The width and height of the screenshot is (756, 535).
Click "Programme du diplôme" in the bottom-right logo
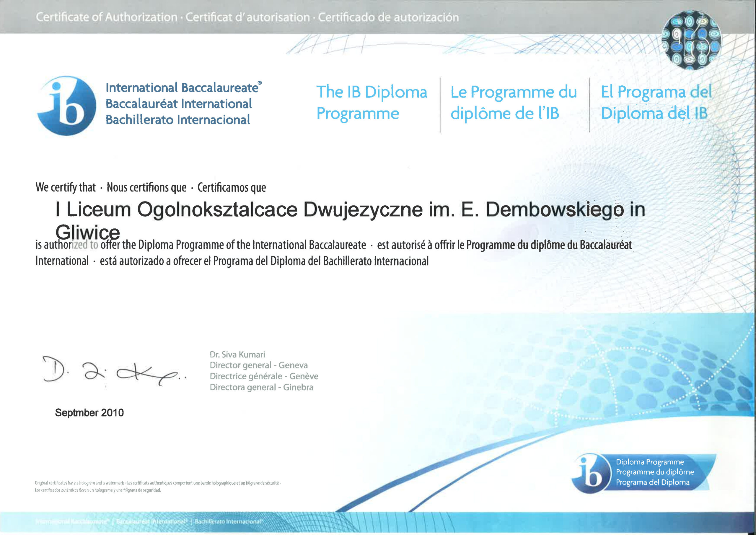655,472
